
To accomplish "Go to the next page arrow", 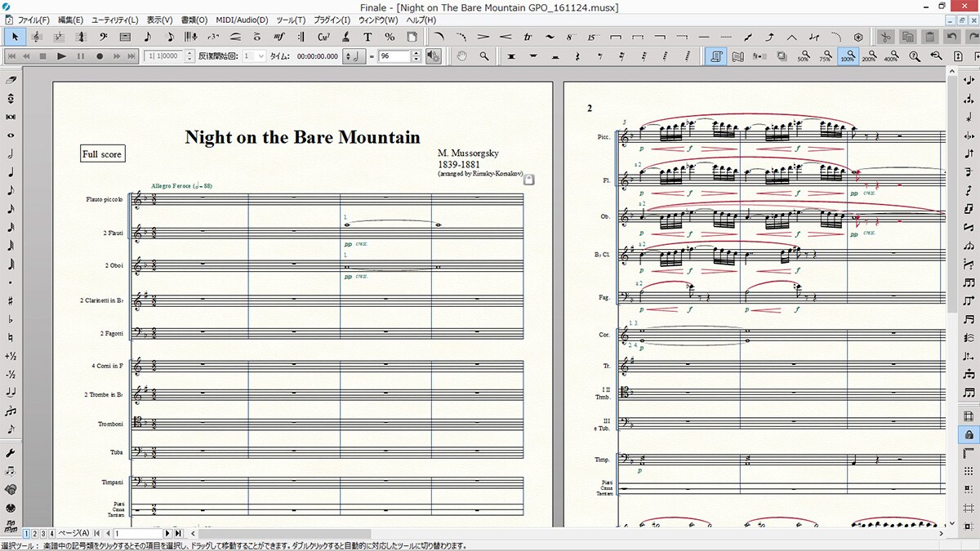I will (169, 533).
